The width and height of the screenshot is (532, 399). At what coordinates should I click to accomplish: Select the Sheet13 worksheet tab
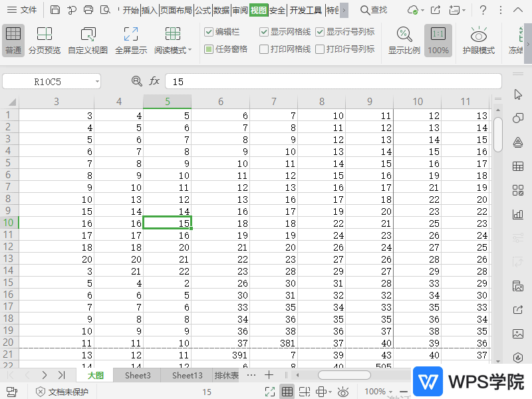187,376
